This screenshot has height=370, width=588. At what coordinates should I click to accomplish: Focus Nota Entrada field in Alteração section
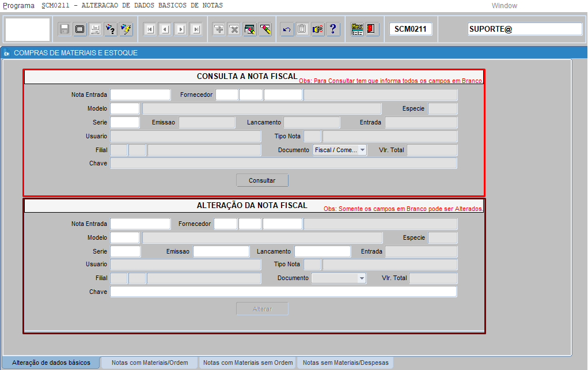click(141, 224)
